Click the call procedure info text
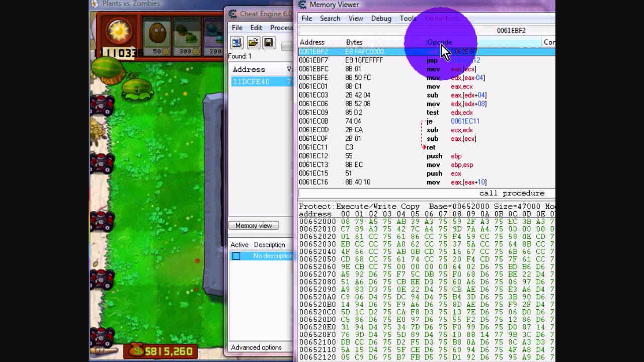 click(x=512, y=193)
